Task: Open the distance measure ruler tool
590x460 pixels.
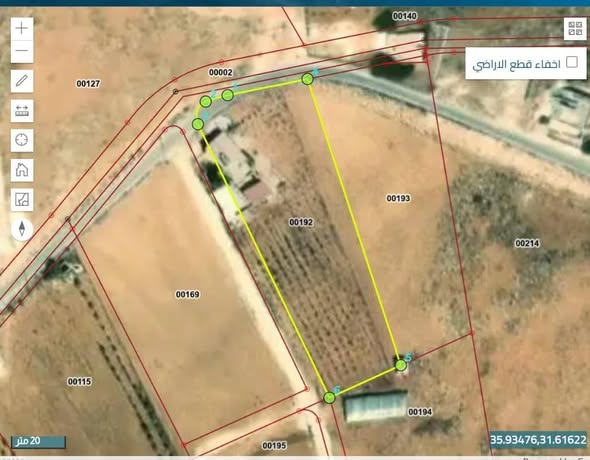Action: click(x=22, y=111)
